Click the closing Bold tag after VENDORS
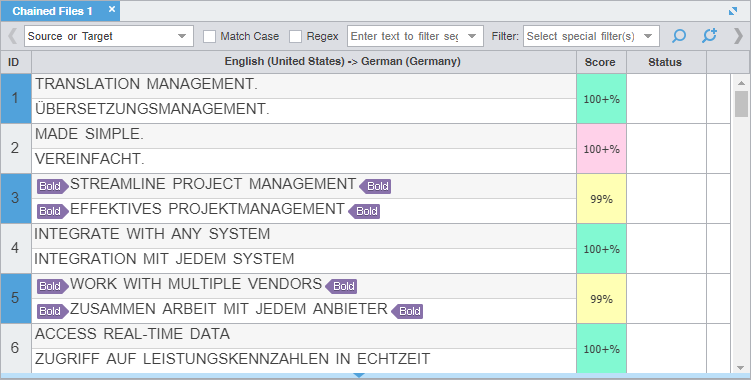The width and height of the screenshot is (751, 380). click(x=341, y=286)
